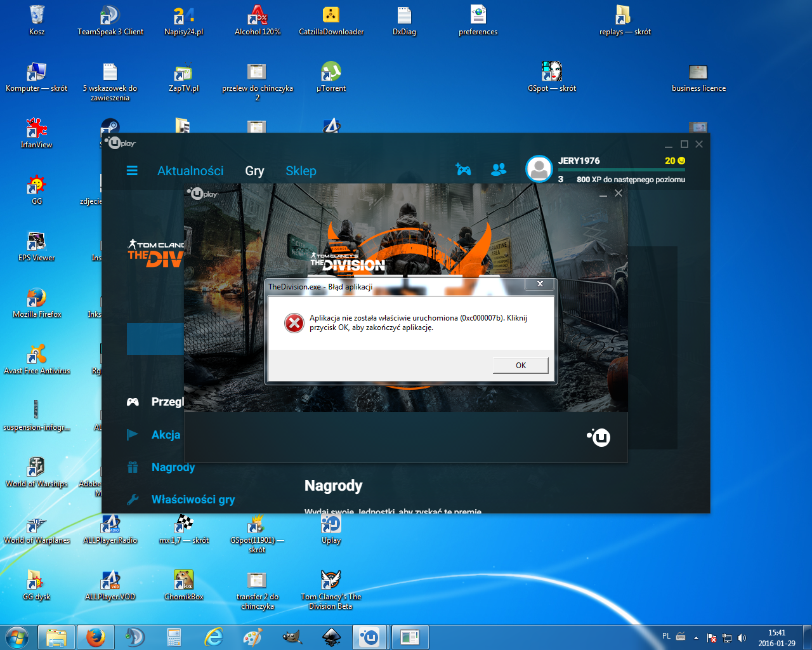The image size is (812, 650).
Task: Click the PL language indicator
Action: tap(666, 636)
